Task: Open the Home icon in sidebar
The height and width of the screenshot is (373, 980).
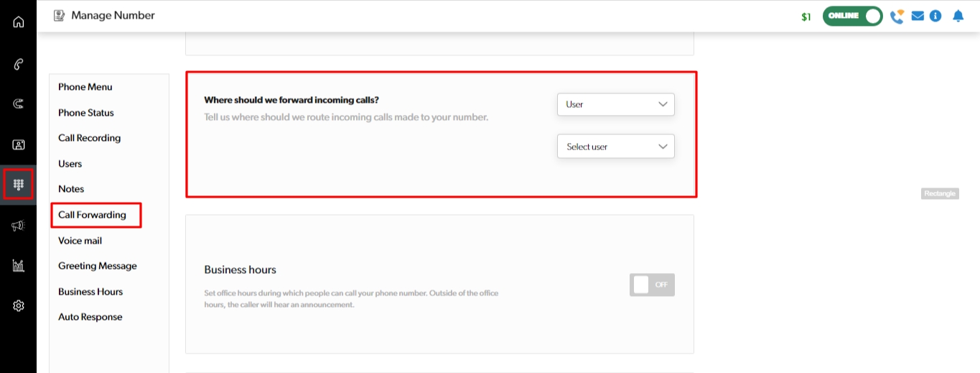Action: (19, 22)
